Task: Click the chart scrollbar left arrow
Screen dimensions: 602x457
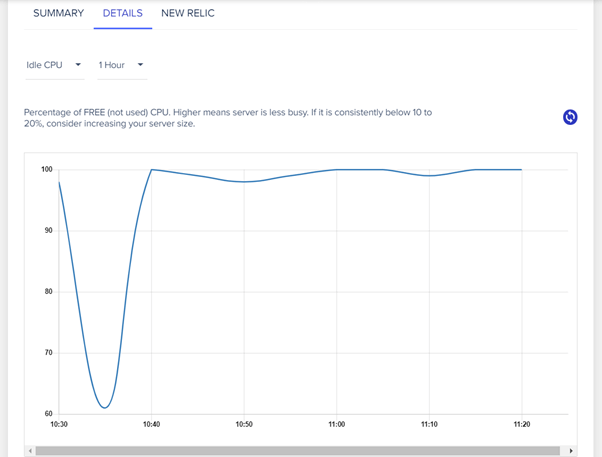Action: [x=30, y=450]
